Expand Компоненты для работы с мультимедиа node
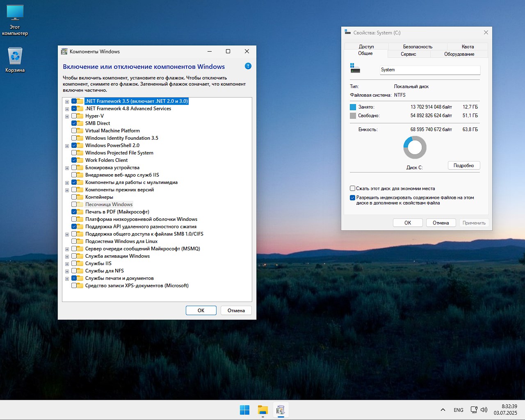Viewport: 525px width, 420px height. pos(67,183)
